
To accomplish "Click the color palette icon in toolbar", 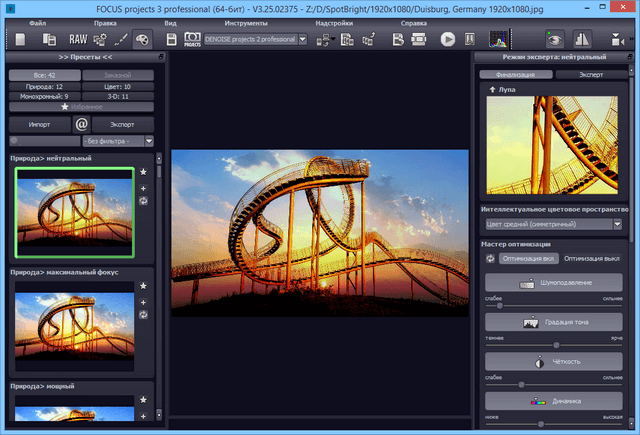I will pyautogui.click(x=141, y=39).
